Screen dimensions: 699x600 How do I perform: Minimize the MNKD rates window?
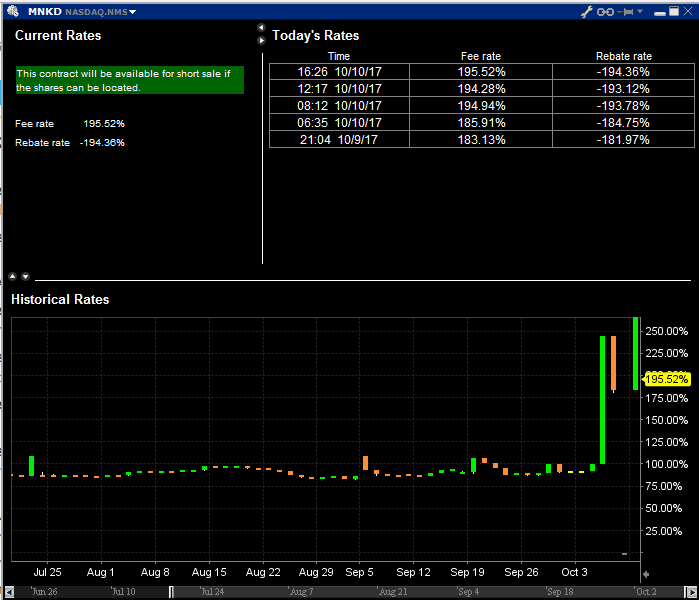pyautogui.click(x=660, y=12)
